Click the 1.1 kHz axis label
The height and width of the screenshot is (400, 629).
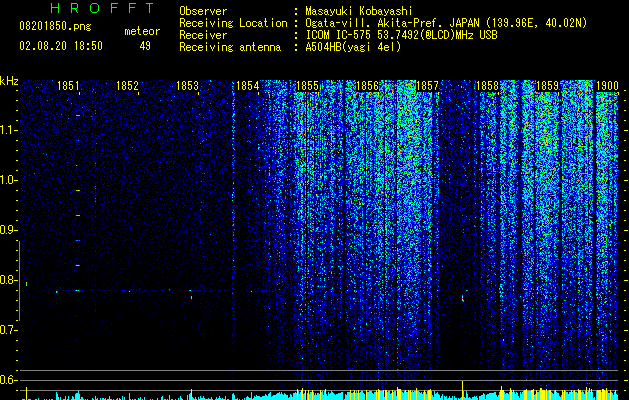[7, 130]
